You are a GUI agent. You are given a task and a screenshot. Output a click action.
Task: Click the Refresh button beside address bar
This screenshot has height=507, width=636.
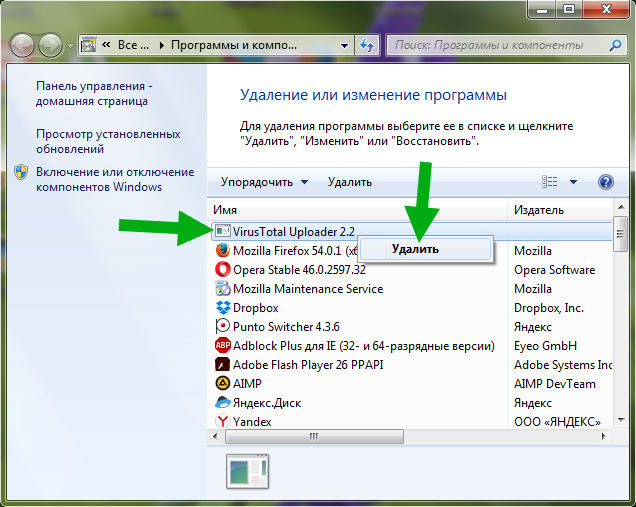pyautogui.click(x=367, y=45)
